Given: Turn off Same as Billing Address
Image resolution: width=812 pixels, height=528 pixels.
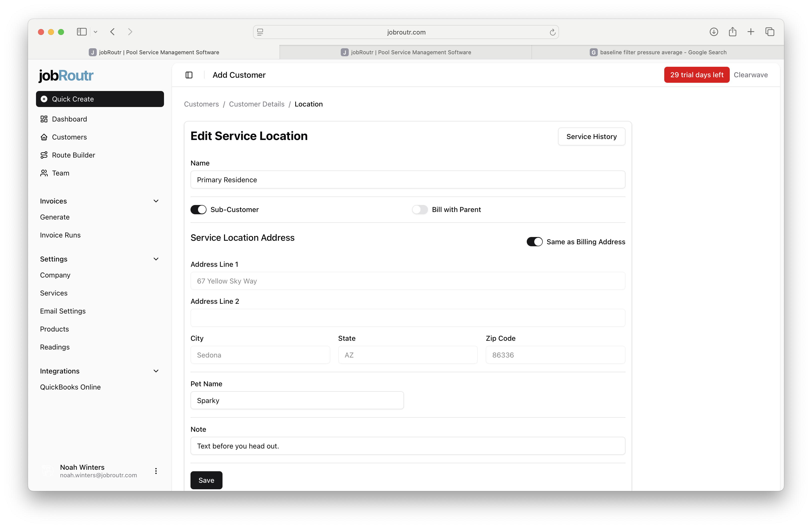Looking at the screenshot, I should point(534,241).
